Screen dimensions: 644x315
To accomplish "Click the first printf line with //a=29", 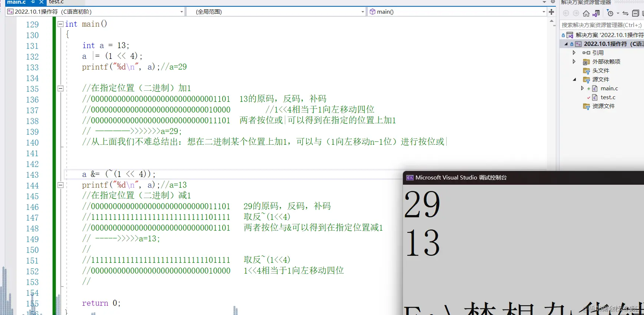I will (x=134, y=67).
